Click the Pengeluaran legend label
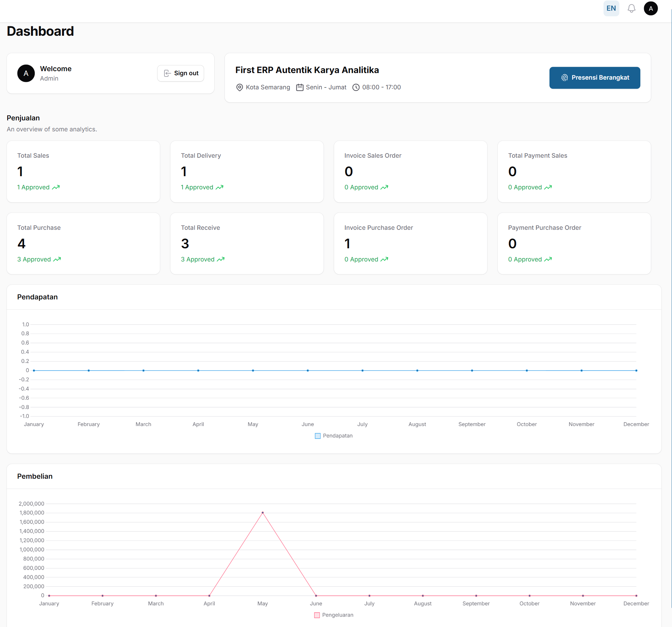Image resolution: width=672 pixels, height=627 pixels. click(x=337, y=615)
